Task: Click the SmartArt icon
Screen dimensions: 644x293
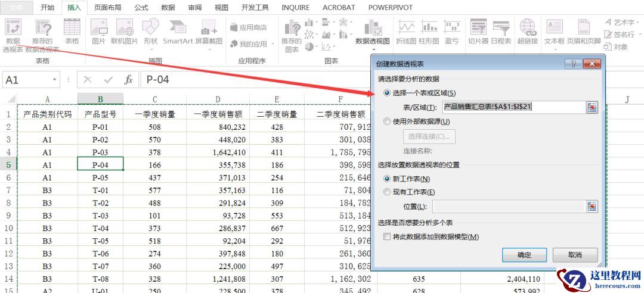Action: tap(178, 27)
